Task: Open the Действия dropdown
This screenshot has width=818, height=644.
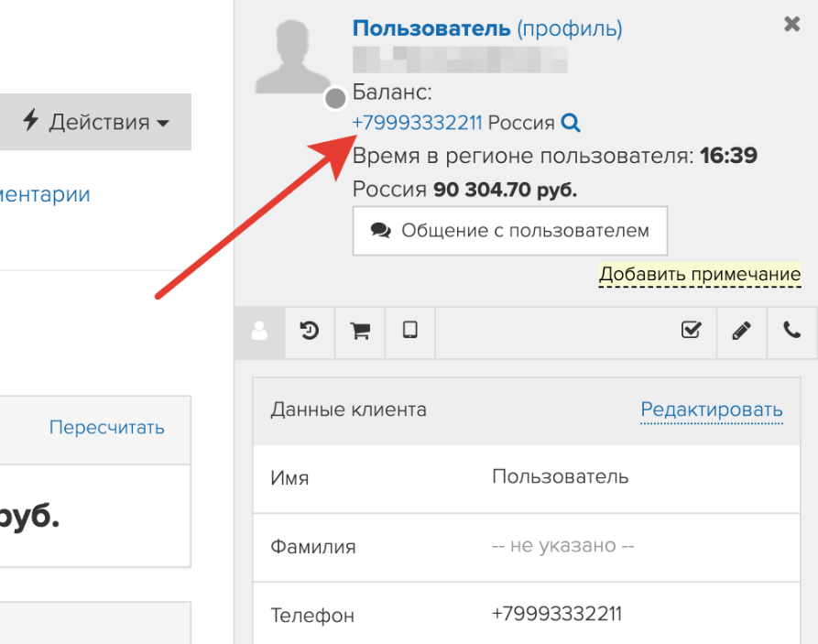Action: tap(96, 122)
